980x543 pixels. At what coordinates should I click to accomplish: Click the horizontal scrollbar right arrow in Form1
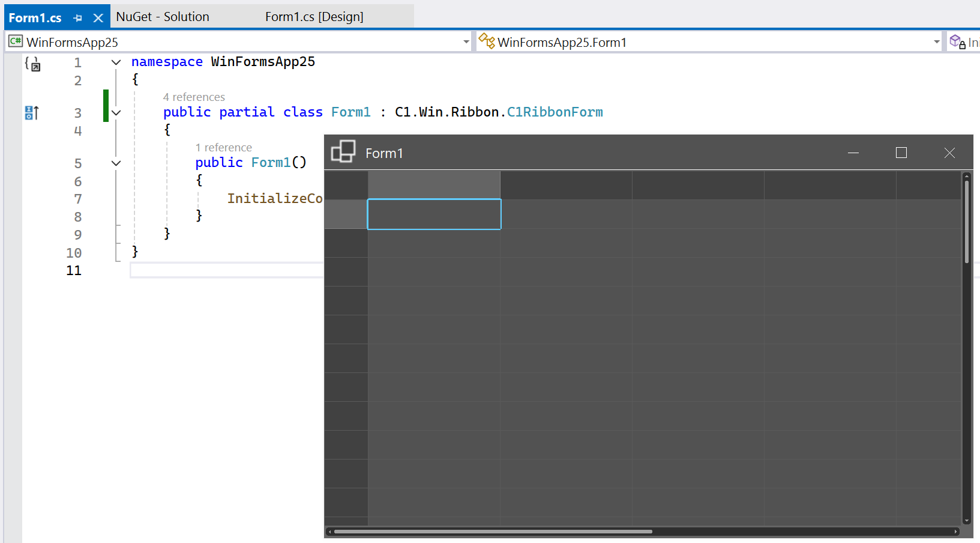pos(956,532)
